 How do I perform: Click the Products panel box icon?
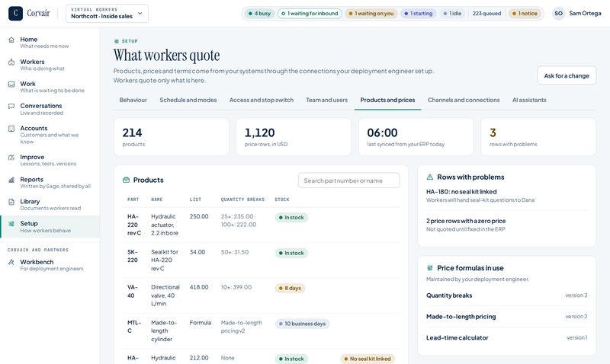pyautogui.click(x=126, y=180)
